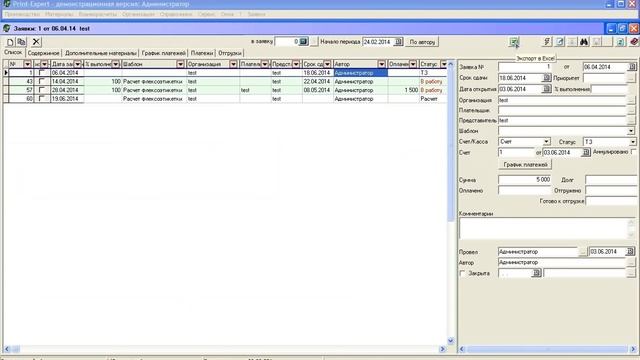Open filter dropdown on 'Организация' column
Screen dimensions: 640x360
[x=233, y=64]
